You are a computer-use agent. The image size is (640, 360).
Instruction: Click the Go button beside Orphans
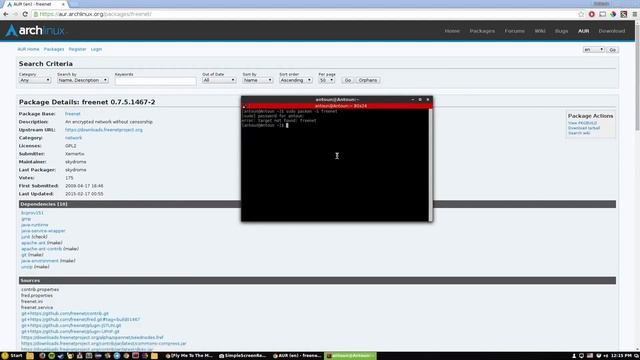(x=348, y=80)
